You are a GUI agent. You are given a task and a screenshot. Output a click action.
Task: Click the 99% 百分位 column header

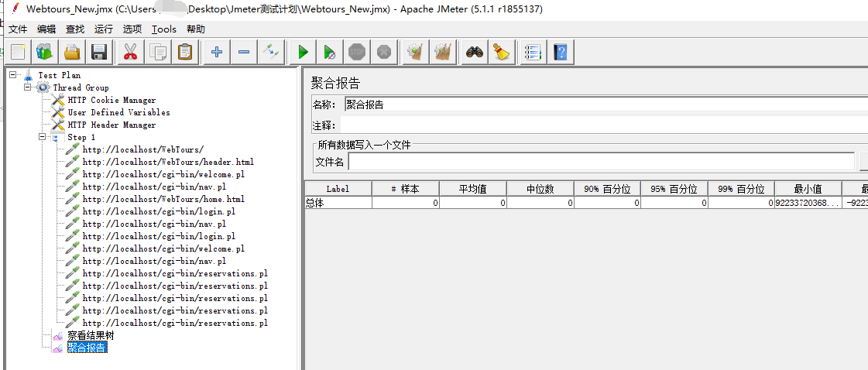[741, 189]
